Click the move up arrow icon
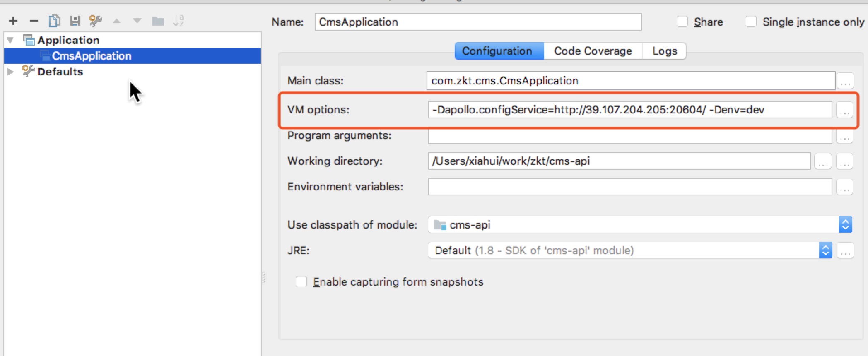This screenshot has width=868, height=356. click(x=117, y=21)
